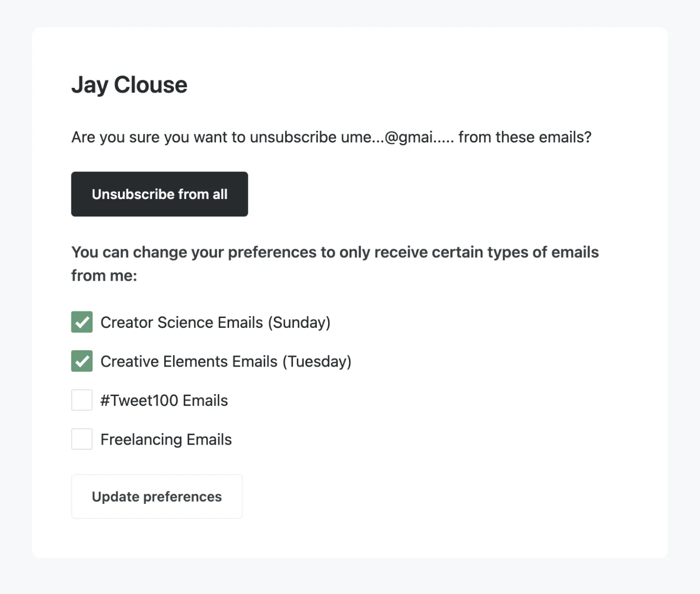This screenshot has width=700, height=594.
Task: Click the "(Sunday)" word in the first option
Action: pos(299,323)
